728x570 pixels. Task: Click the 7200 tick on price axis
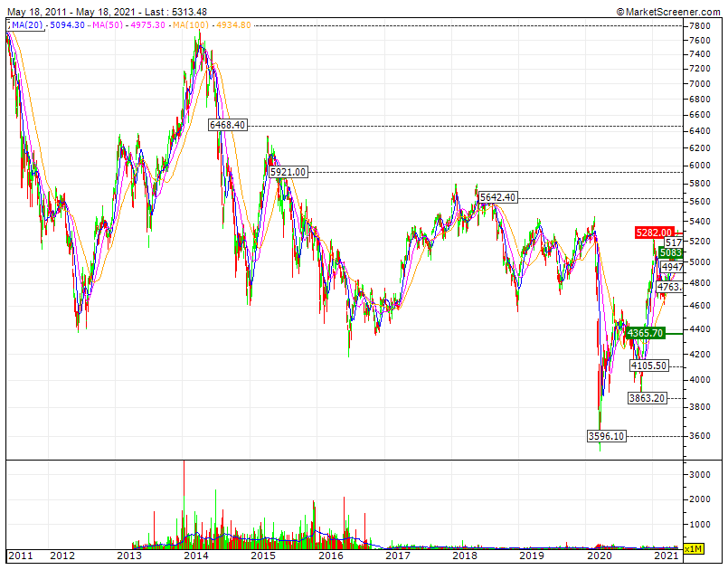coord(700,69)
